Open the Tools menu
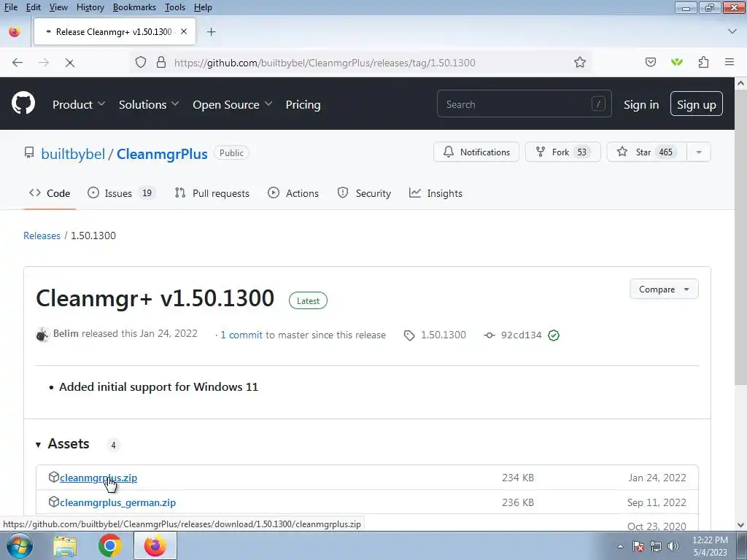 coord(175,7)
